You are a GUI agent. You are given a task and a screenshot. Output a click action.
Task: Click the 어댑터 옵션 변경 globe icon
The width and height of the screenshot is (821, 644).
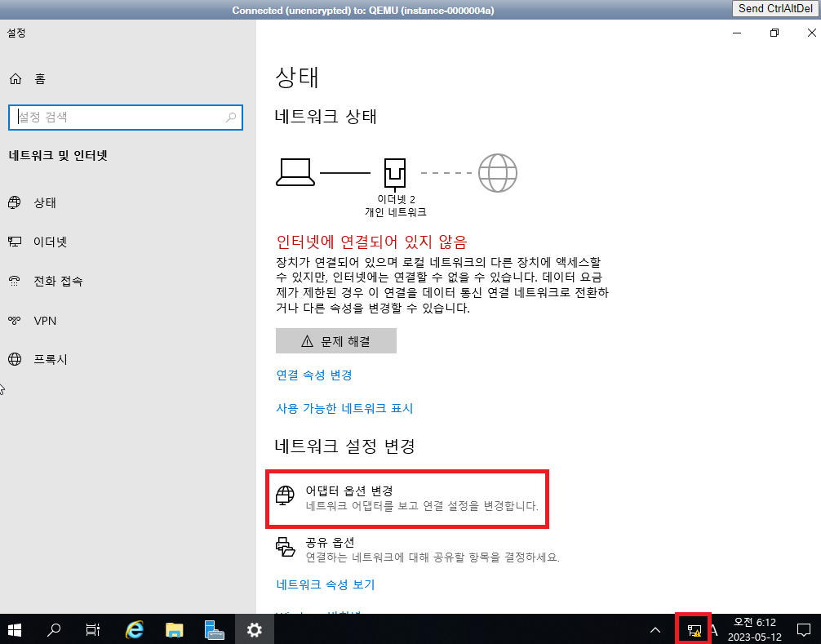[285, 495]
